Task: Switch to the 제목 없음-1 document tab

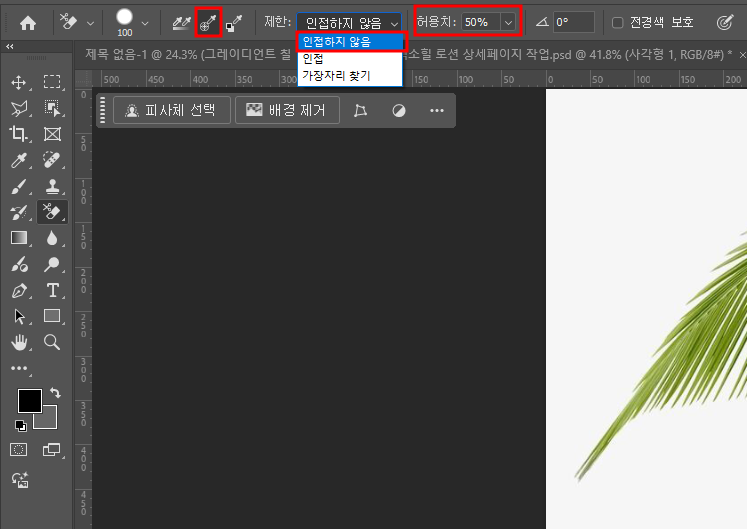Action: [x=188, y=55]
